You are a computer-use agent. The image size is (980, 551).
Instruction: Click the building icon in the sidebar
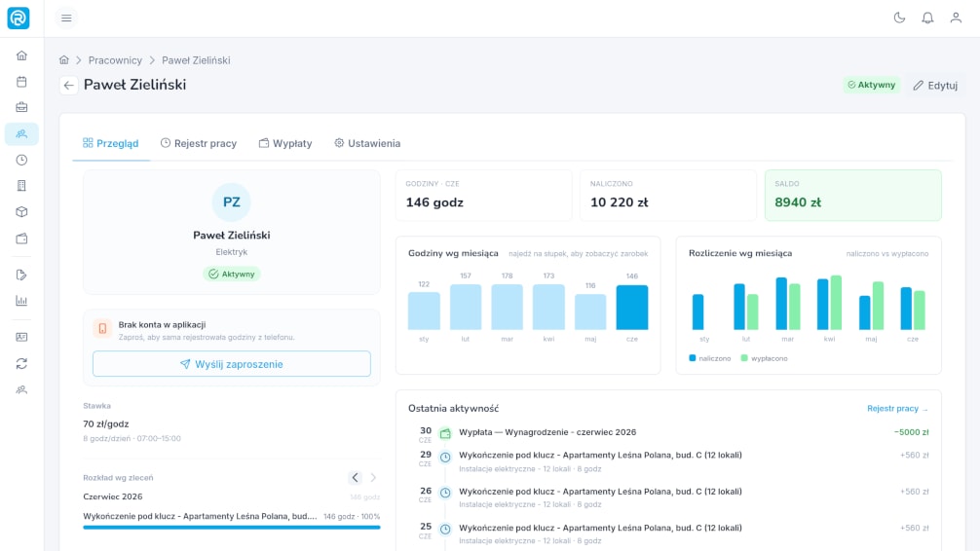[21, 186]
